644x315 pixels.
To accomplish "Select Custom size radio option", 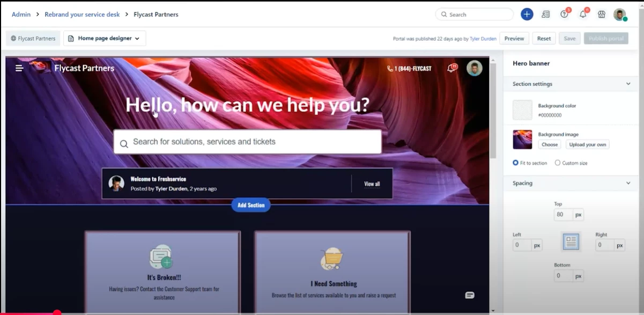I will pos(558,163).
